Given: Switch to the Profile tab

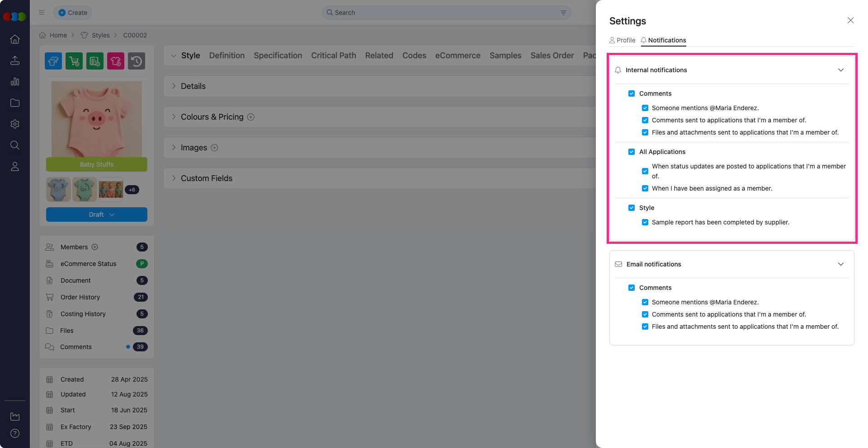Looking at the screenshot, I should (x=623, y=40).
